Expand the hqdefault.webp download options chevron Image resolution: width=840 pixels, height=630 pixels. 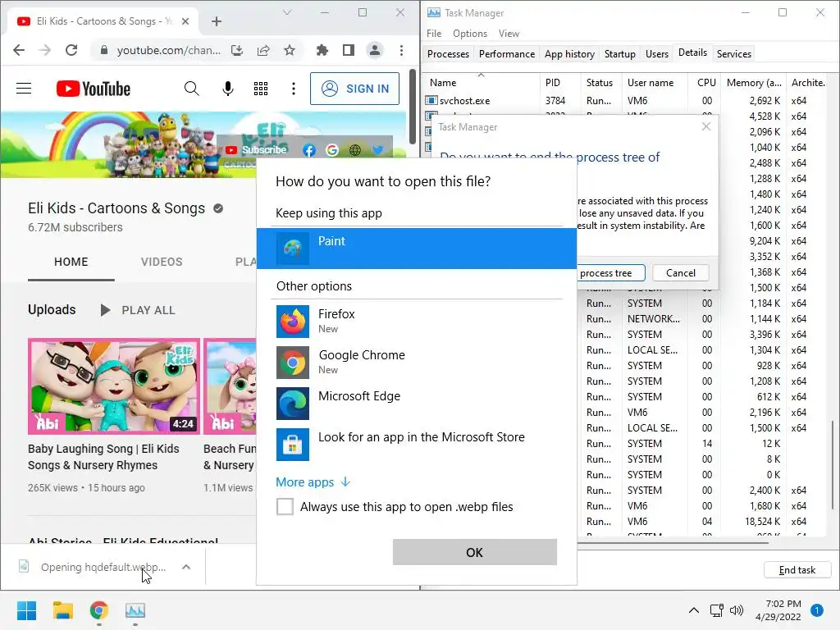tap(186, 567)
